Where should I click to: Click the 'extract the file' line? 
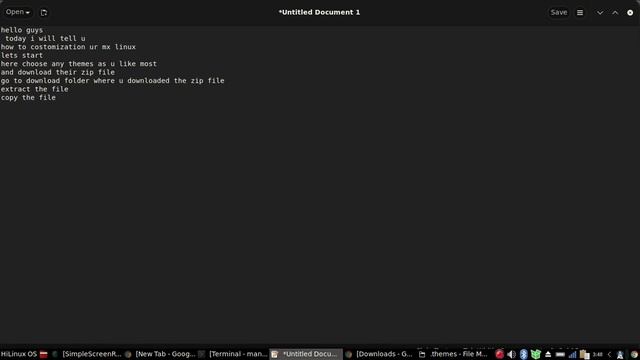tap(34, 89)
